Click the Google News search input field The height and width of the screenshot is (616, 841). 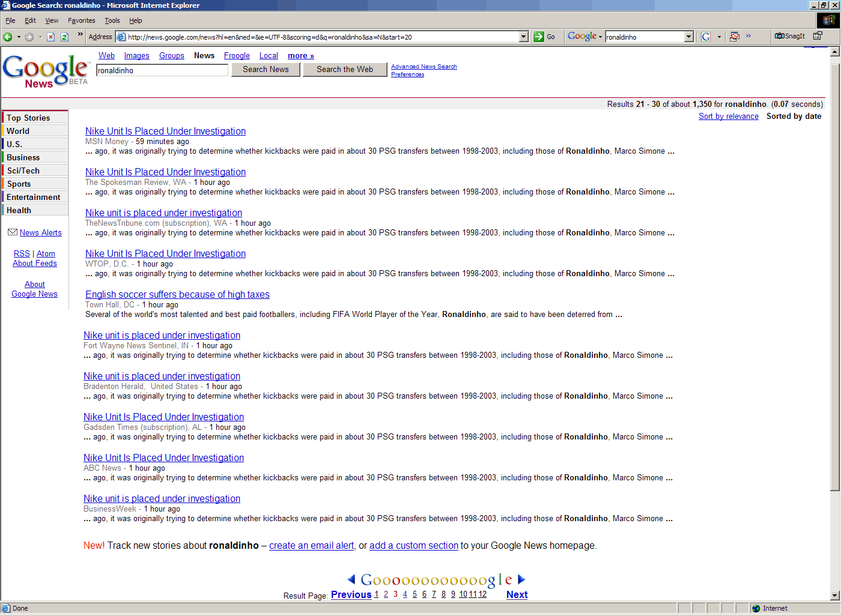click(x=162, y=70)
